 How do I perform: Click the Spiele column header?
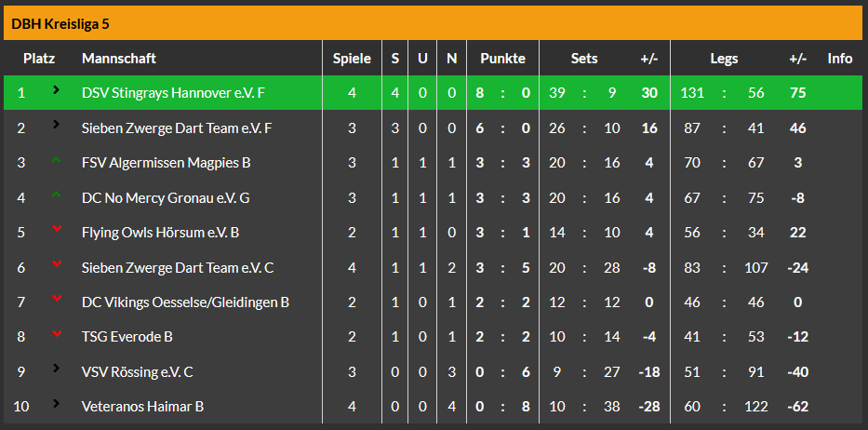point(352,59)
